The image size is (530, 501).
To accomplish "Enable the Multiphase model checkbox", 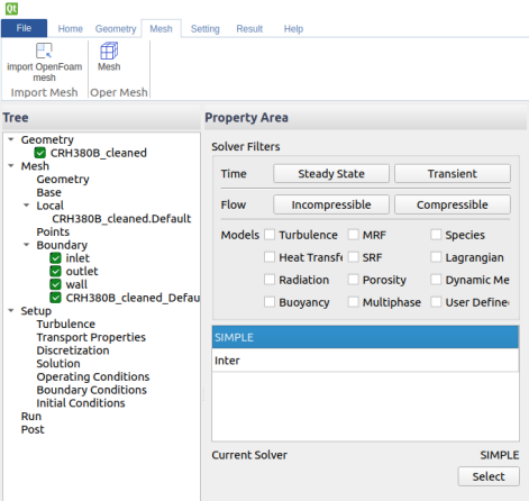I will pos(353,302).
